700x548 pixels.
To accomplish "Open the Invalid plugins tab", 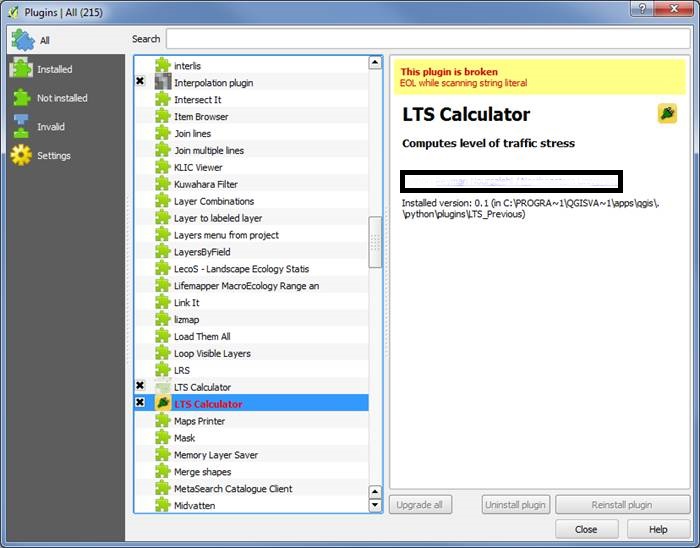I will pos(67,127).
